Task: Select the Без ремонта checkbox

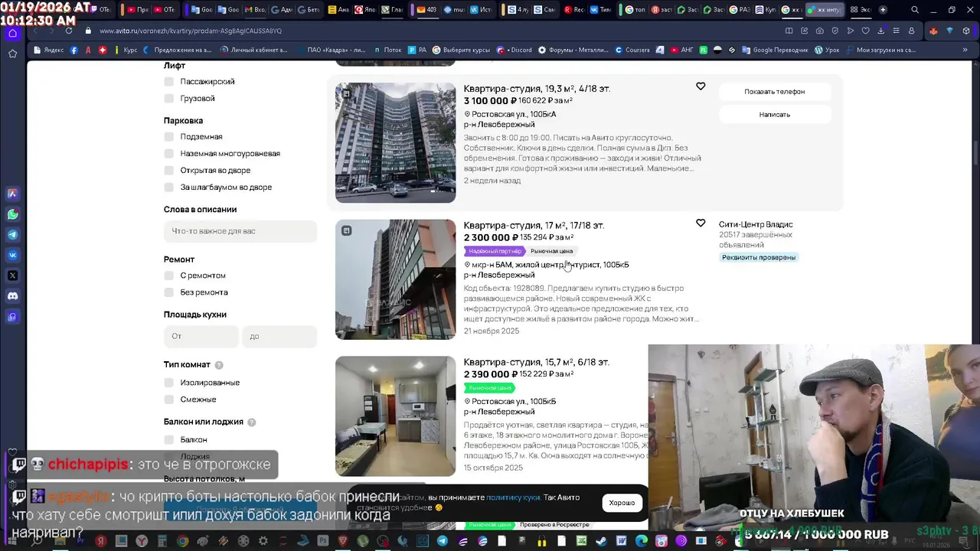Action: (x=168, y=292)
